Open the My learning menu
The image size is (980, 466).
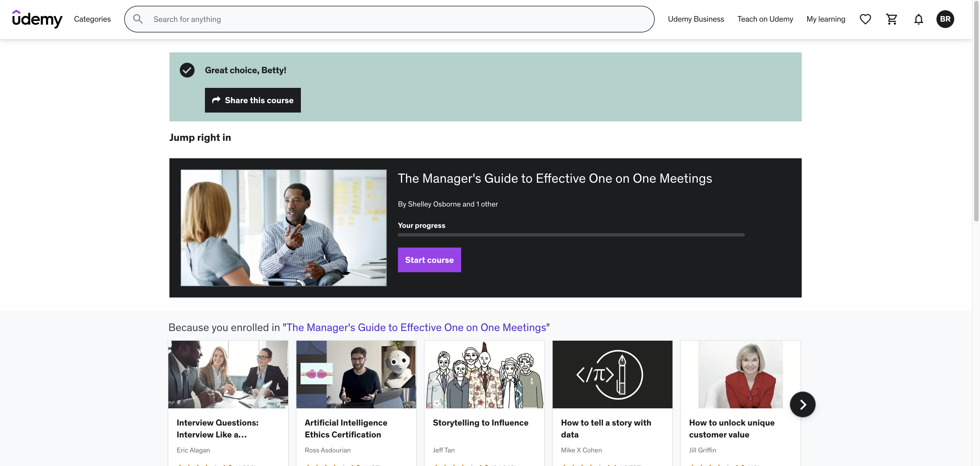click(826, 19)
